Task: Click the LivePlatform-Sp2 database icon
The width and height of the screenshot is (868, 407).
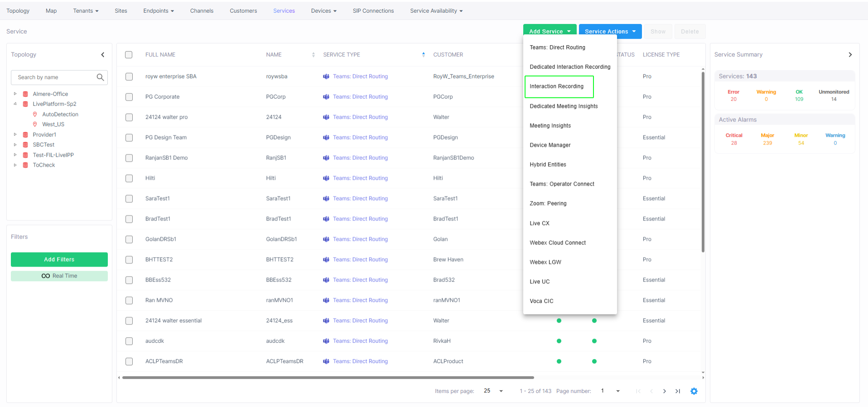Action: point(25,104)
